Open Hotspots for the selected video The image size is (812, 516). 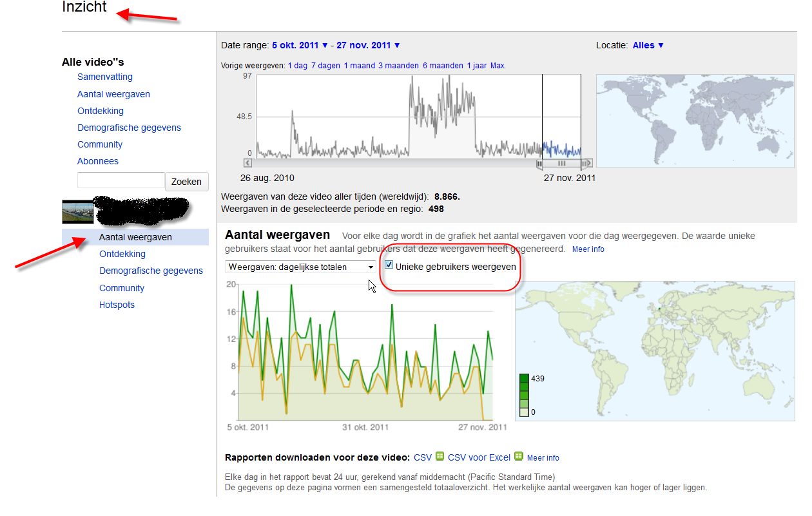click(117, 305)
